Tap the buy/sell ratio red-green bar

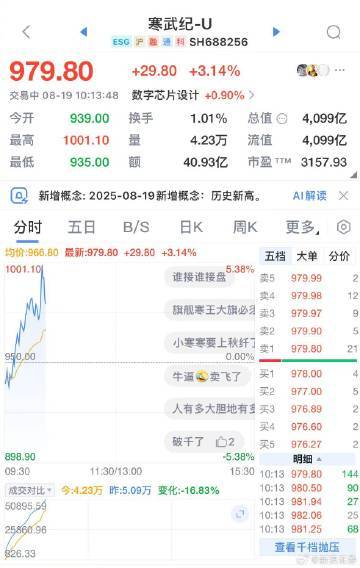pyautogui.click(x=308, y=360)
